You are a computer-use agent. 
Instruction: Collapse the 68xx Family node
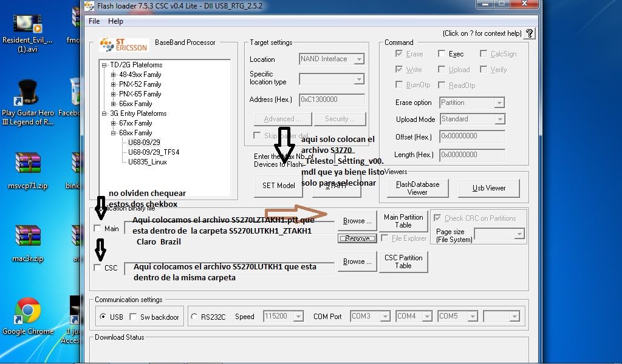click(x=114, y=133)
